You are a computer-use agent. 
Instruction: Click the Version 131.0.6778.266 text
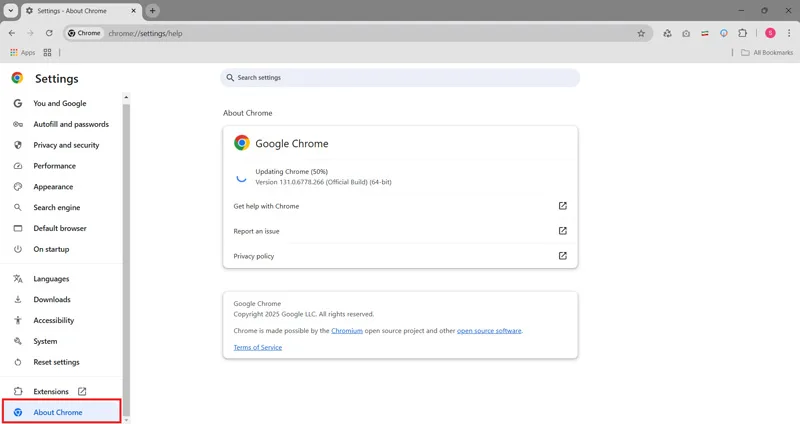(323, 182)
